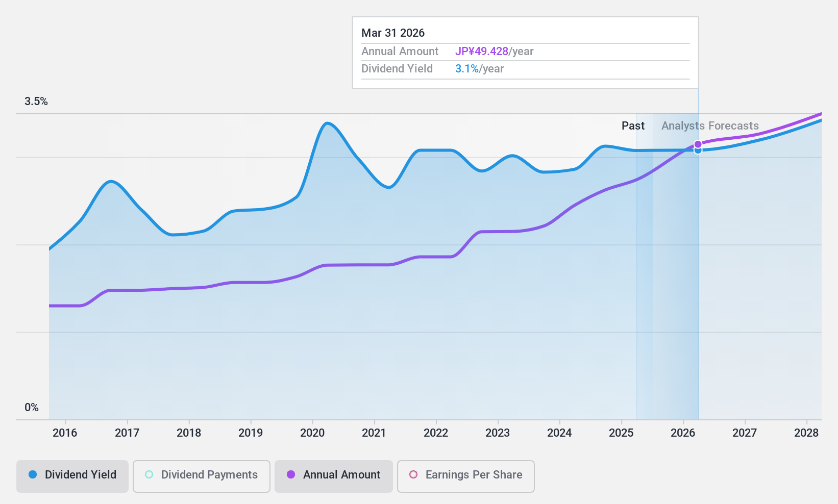Click the 2016 x-axis label
This screenshot has width=838, height=504.
pyautogui.click(x=65, y=433)
